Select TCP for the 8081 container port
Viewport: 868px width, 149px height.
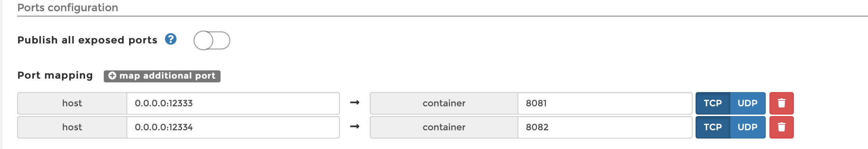713,103
